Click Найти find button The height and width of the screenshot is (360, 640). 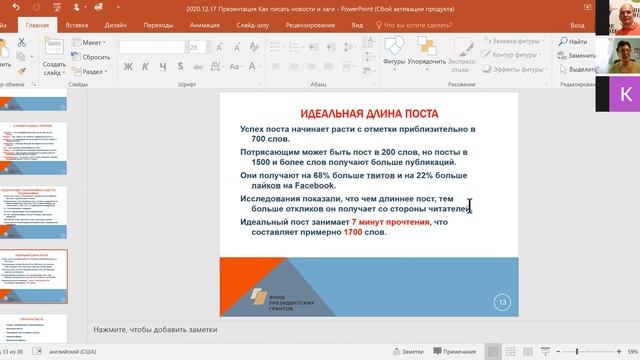[573, 41]
